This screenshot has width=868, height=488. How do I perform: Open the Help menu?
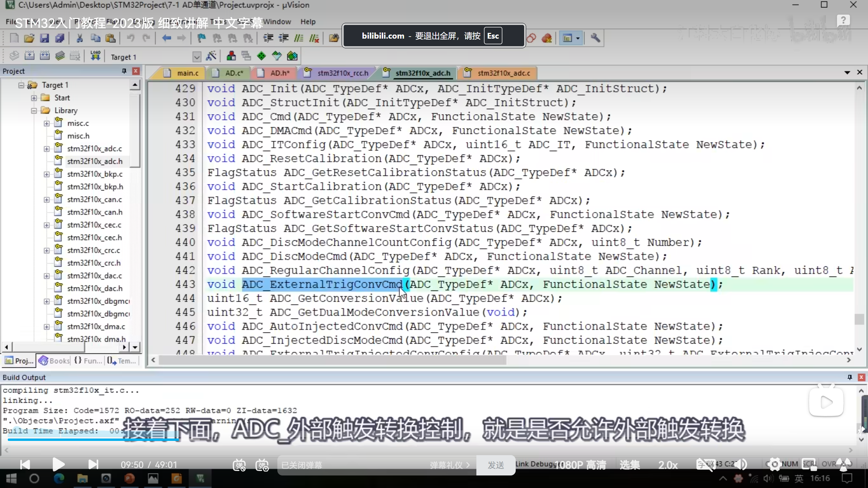pyautogui.click(x=308, y=22)
